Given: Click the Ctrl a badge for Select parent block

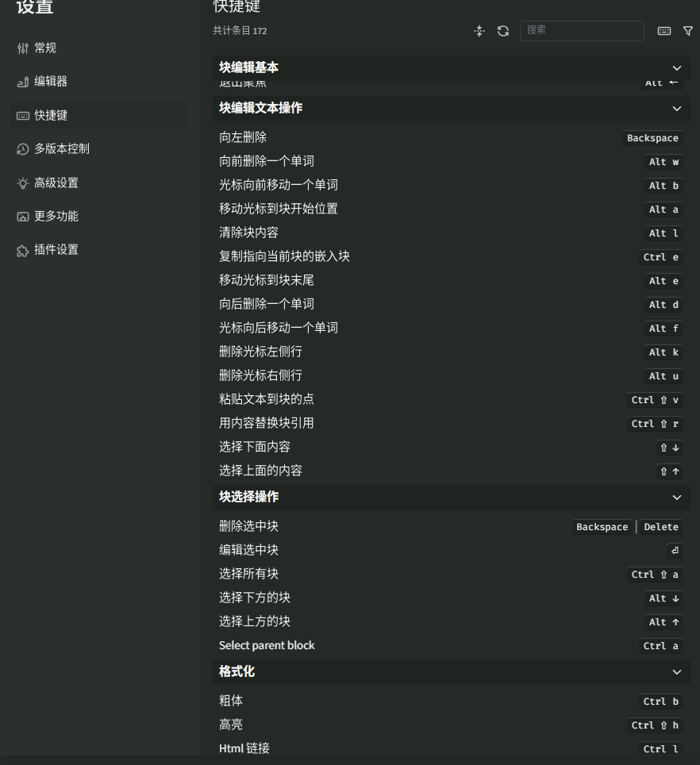Looking at the screenshot, I should point(660,646).
